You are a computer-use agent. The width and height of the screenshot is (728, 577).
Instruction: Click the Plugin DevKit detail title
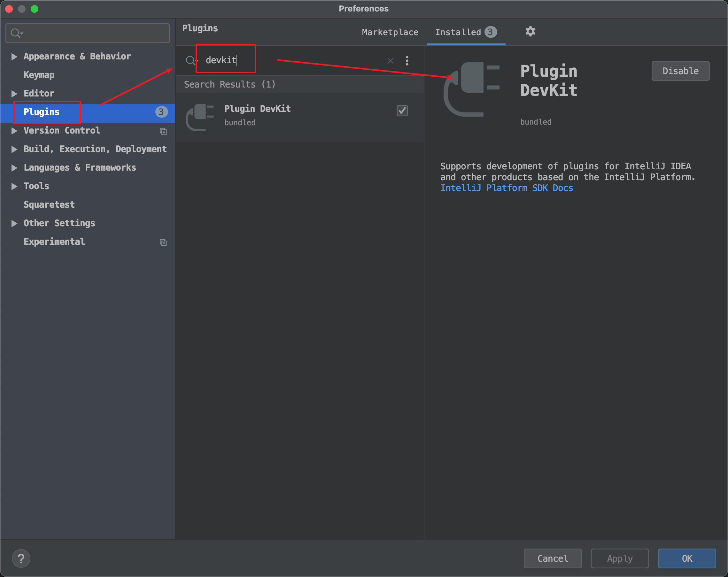[549, 81]
